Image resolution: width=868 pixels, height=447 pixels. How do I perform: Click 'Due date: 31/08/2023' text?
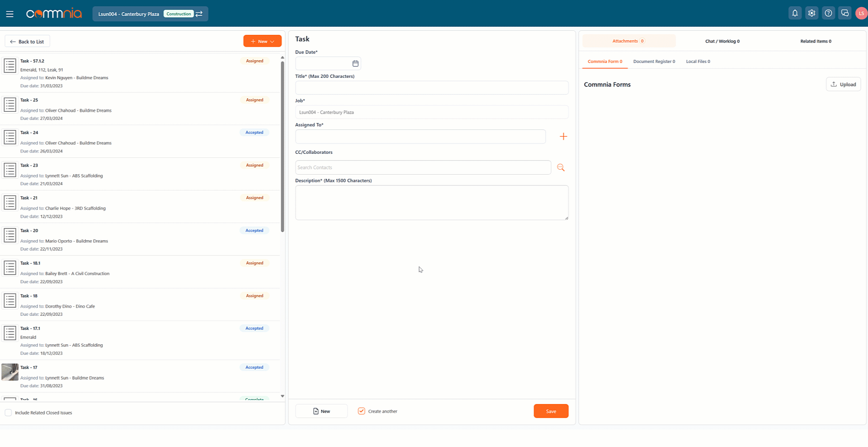(x=42, y=386)
